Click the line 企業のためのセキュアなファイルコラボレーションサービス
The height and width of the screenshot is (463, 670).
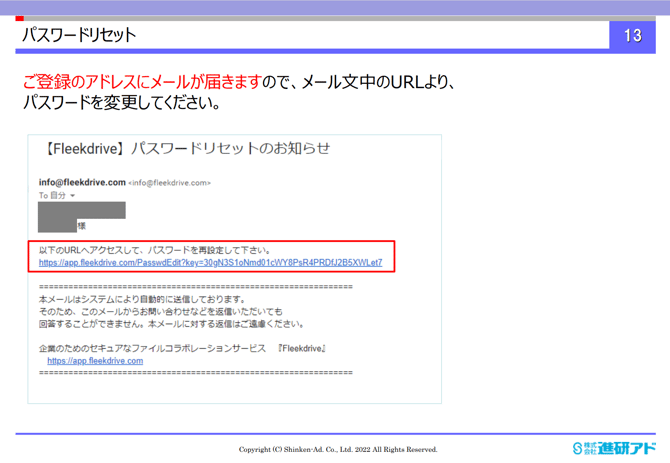(x=152, y=349)
